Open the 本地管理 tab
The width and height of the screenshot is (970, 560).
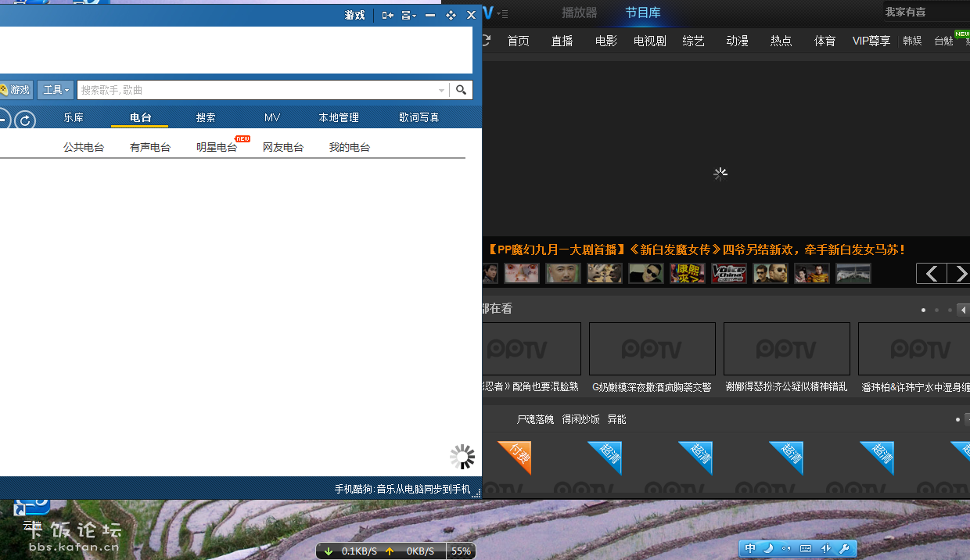tap(339, 117)
